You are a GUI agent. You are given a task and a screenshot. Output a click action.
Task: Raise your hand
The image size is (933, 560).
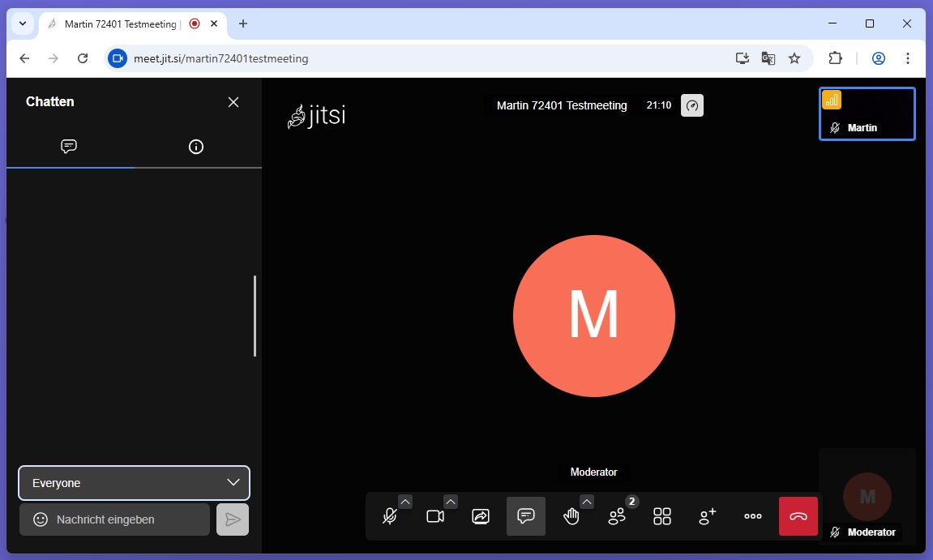pyautogui.click(x=571, y=516)
